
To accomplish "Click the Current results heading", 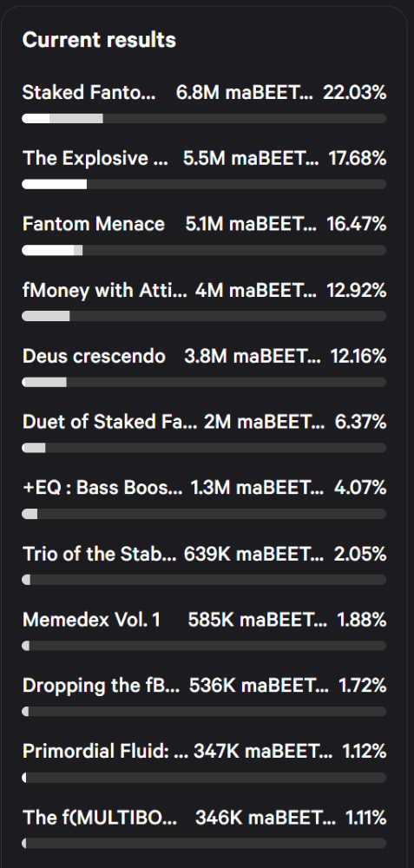I will click(x=99, y=40).
